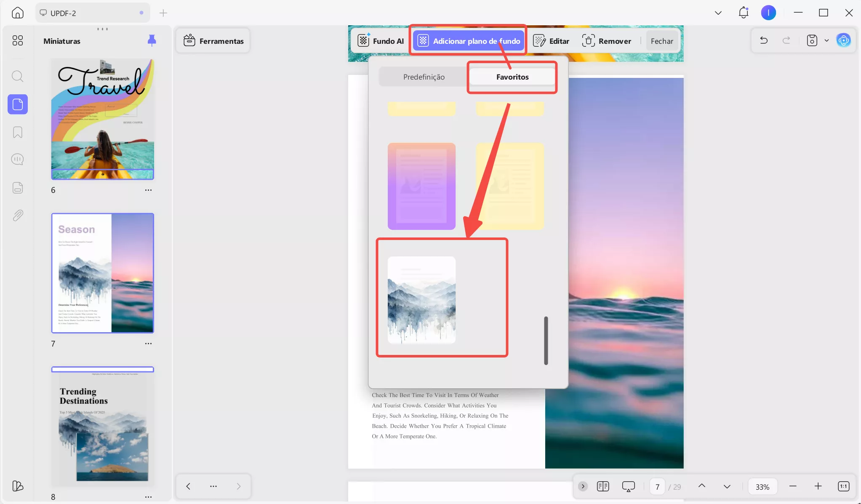
Task: Open the comments panel from the sidebar
Action: click(x=17, y=159)
